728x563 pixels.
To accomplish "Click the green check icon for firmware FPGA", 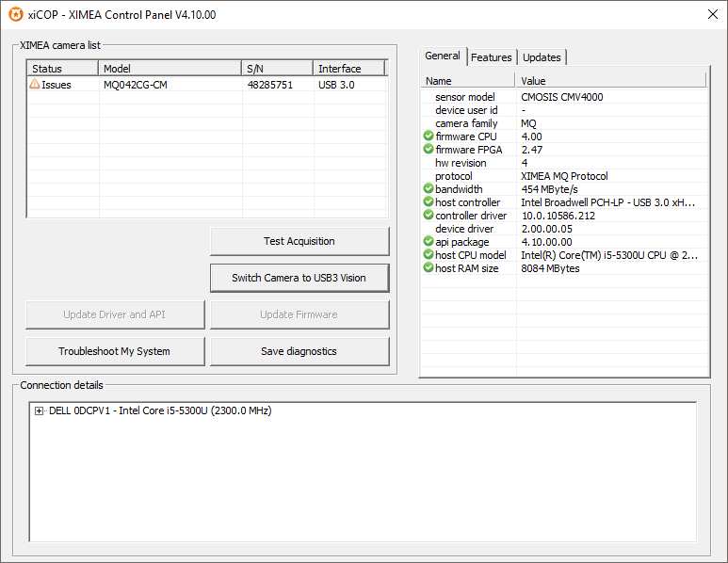I will [429, 149].
